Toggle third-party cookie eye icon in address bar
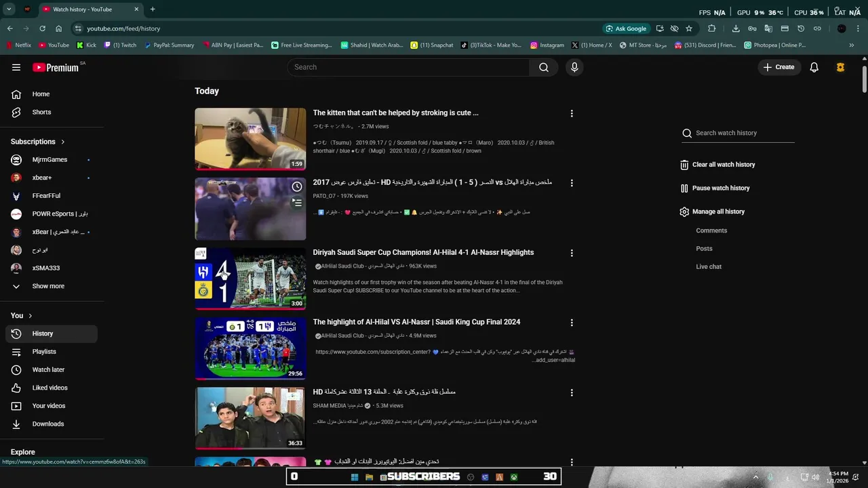Viewport: 868px width, 488px height. tap(674, 28)
